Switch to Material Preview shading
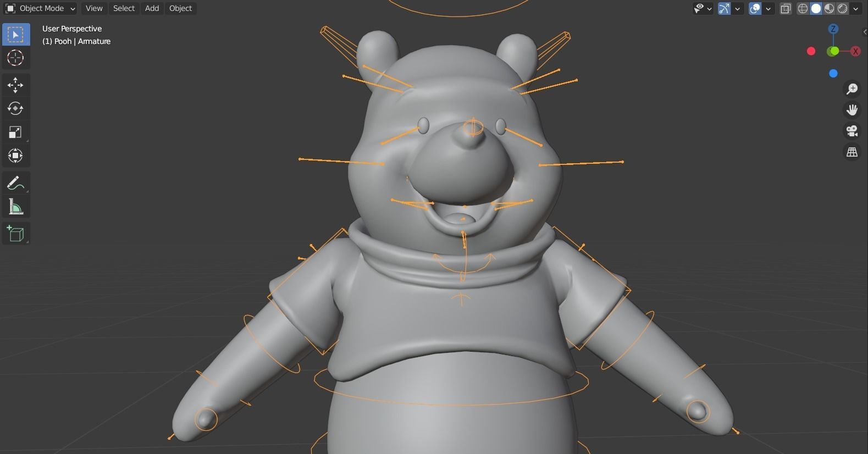The height and width of the screenshot is (454, 868). pyautogui.click(x=830, y=8)
